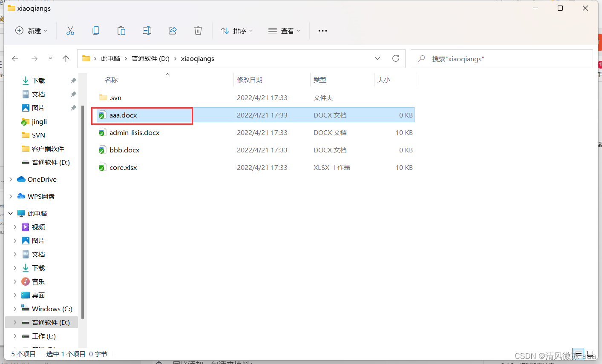Expand address bar history dropdown

377,58
